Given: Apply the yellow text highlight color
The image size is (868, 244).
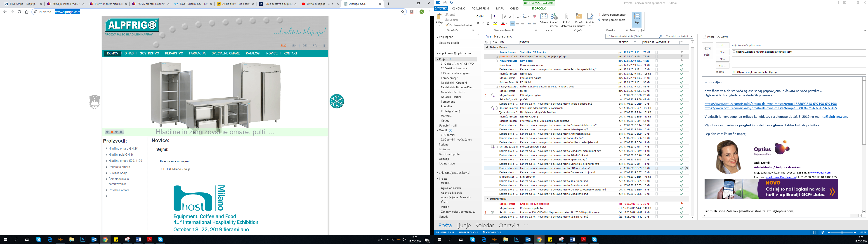Looking at the screenshot, I should click(x=495, y=23).
